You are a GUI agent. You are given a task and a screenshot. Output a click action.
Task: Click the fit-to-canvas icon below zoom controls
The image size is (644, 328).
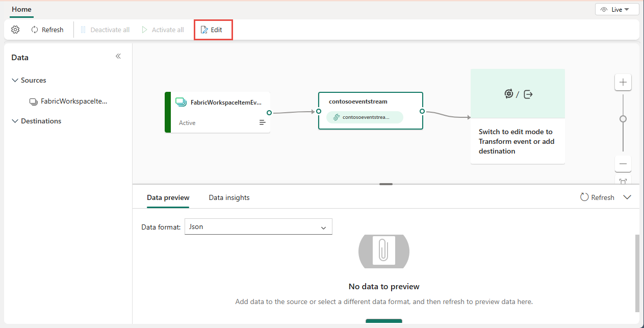click(623, 181)
